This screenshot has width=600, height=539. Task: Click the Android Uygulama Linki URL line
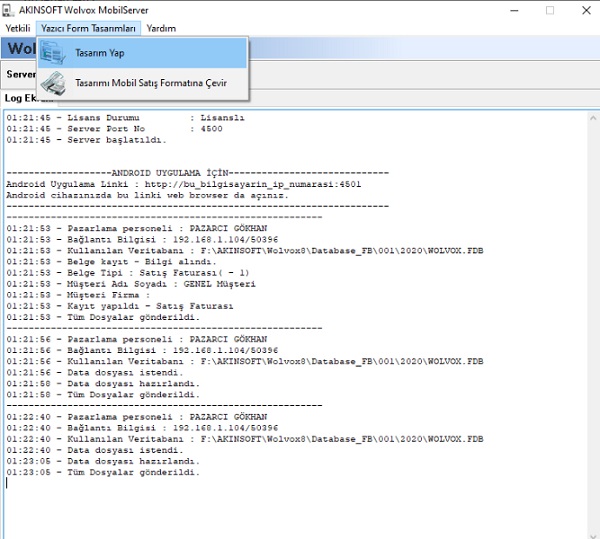click(183, 184)
